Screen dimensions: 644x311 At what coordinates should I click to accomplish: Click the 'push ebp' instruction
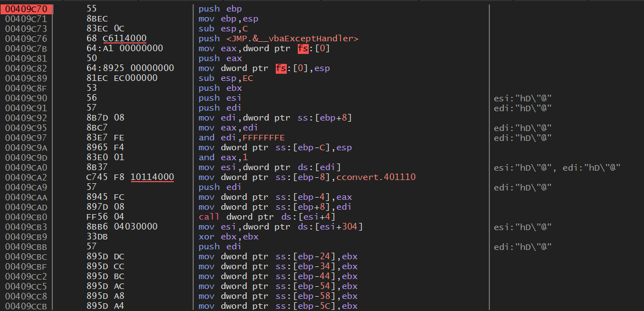pyautogui.click(x=220, y=9)
